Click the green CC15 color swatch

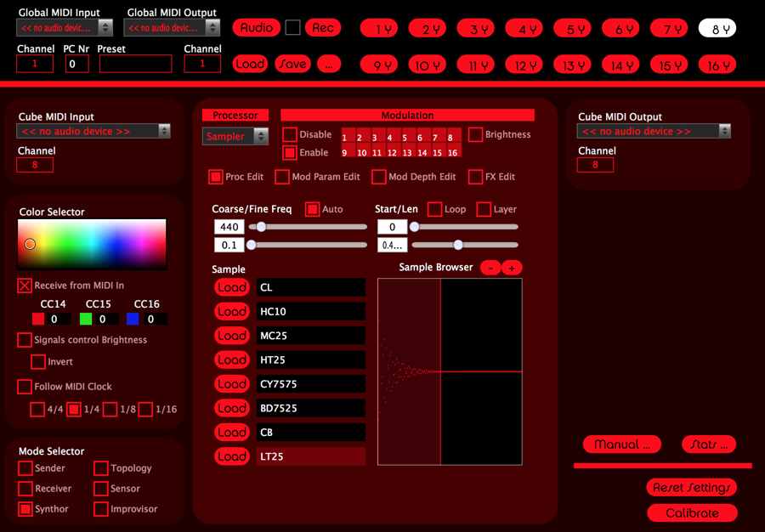(x=86, y=319)
